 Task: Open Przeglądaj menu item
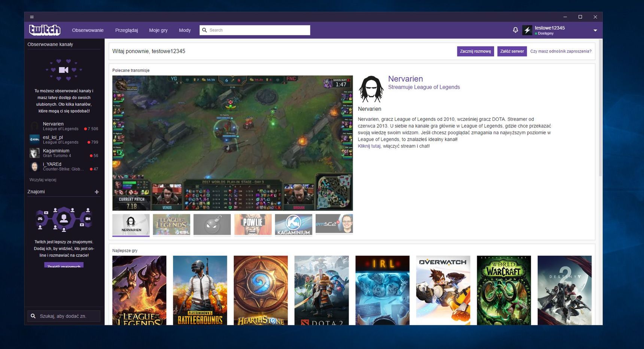(x=127, y=30)
